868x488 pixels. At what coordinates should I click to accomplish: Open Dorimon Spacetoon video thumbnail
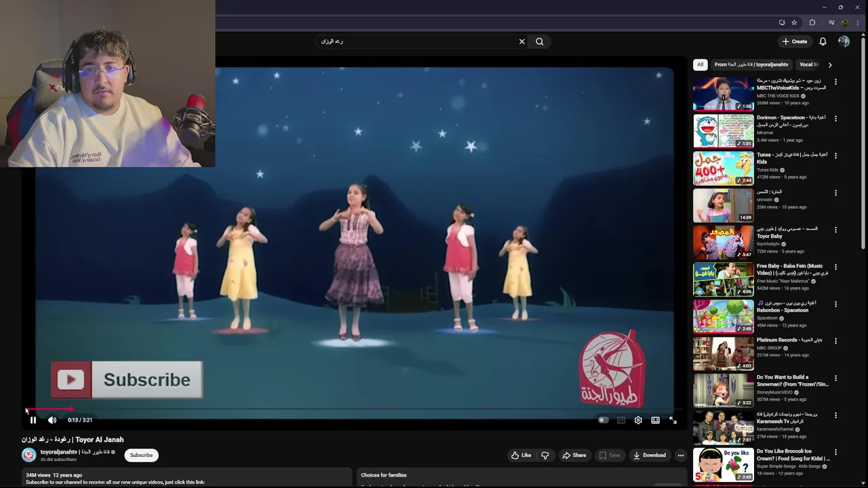click(723, 131)
